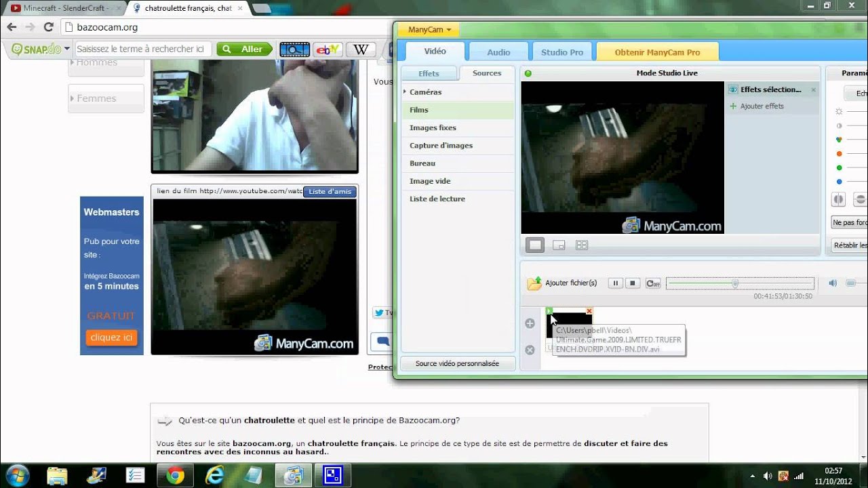
Task: Click the plus circle icon beside playlist
Action: [530, 323]
